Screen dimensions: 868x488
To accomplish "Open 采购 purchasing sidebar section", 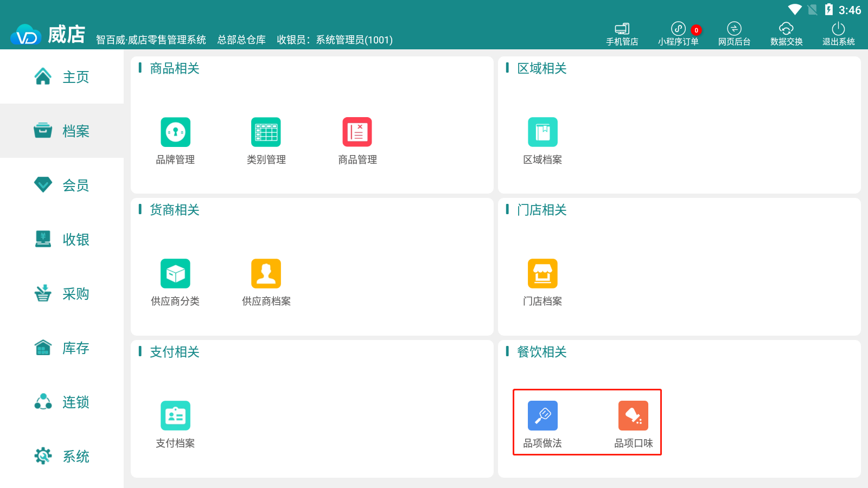I will [62, 294].
